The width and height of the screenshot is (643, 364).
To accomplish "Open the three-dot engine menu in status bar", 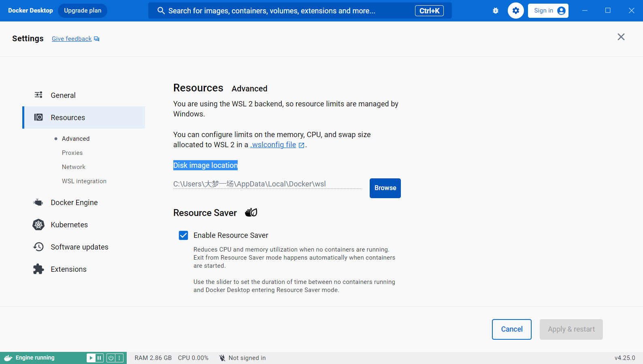I will [119, 358].
